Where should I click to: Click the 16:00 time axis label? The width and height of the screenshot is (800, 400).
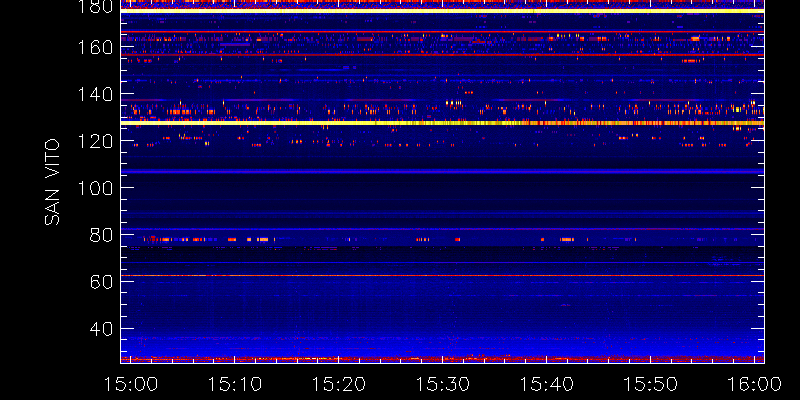(755, 384)
